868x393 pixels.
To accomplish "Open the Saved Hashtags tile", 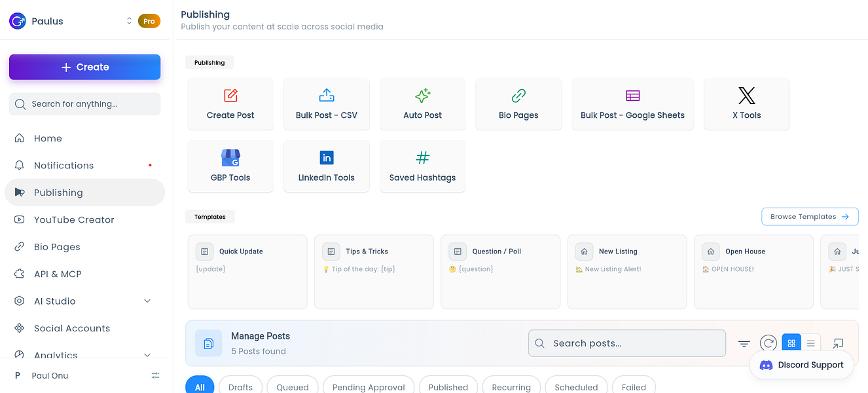I will click(x=423, y=166).
